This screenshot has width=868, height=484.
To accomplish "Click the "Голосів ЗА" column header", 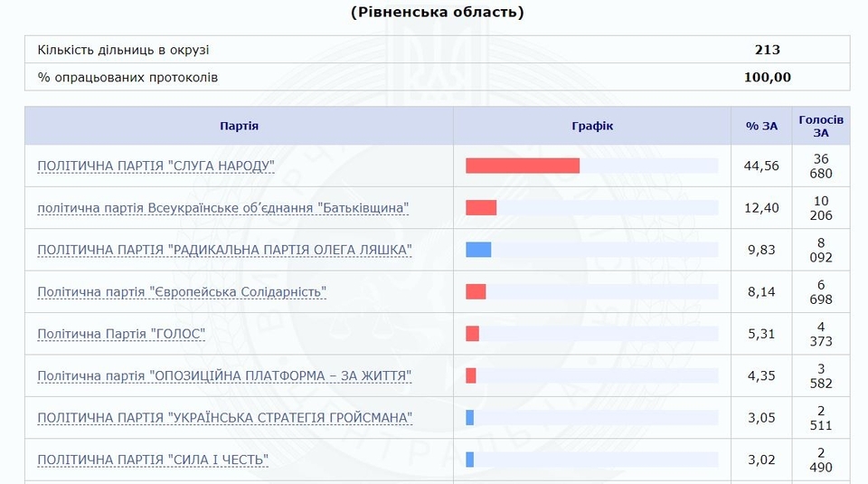I will [821, 126].
